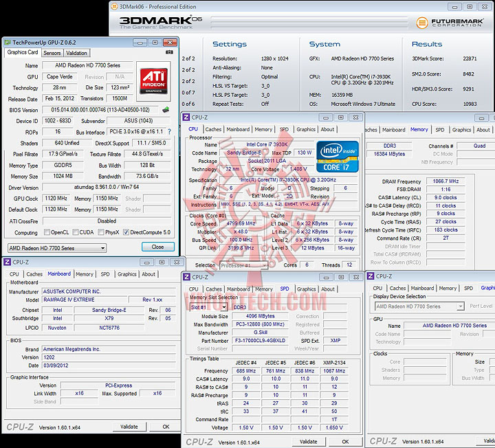This screenshot has width=495, height=448.
Task: Click the 3DMark06 title bar icon
Action: coord(114,6)
